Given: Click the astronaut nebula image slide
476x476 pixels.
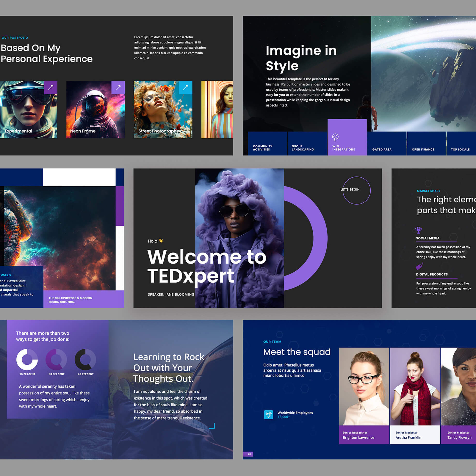Looking at the screenshot, I should 59,238.
